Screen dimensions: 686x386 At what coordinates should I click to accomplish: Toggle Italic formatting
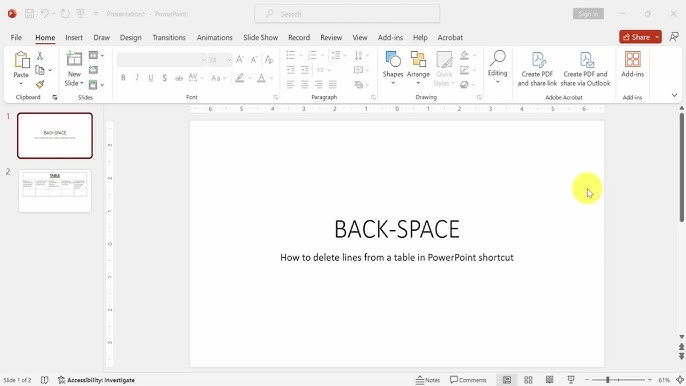pos(137,78)
